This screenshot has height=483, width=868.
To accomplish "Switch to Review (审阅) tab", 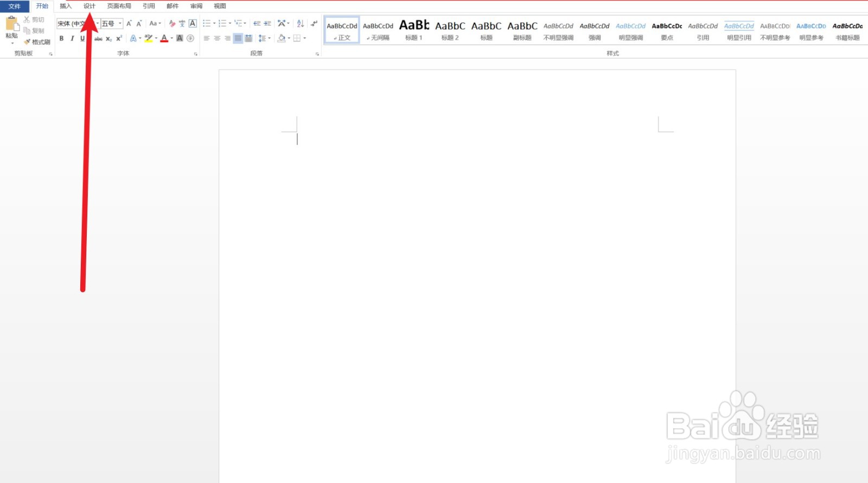I will coord(196,6).
